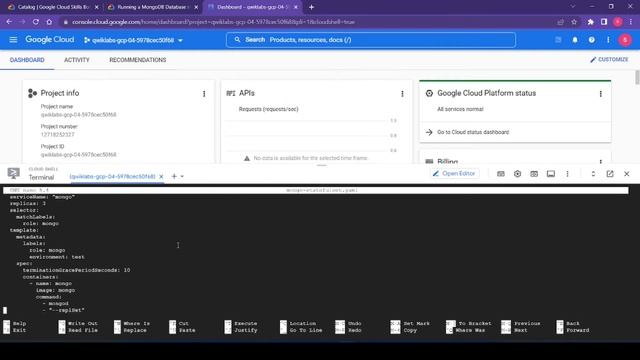Click 'terminationGracePeriodSeconds: 10' line in terminal
Viewport: 640px width, 360px height.
click(76, 270)
